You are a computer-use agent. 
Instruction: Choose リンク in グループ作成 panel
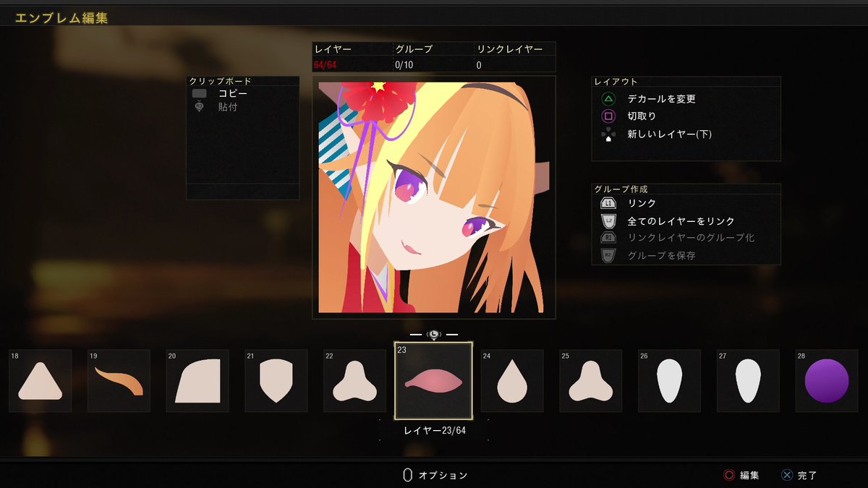(x=642, y=204)
